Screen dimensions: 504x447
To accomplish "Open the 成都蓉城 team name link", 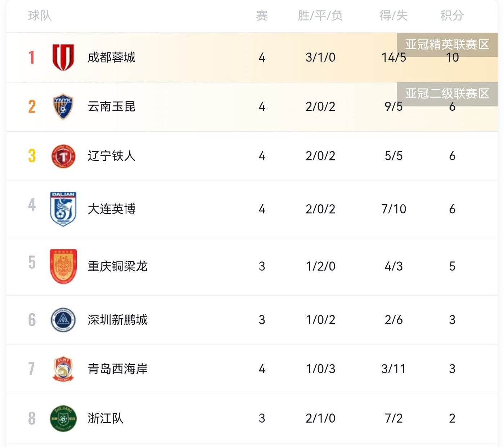I will (112, 57).
